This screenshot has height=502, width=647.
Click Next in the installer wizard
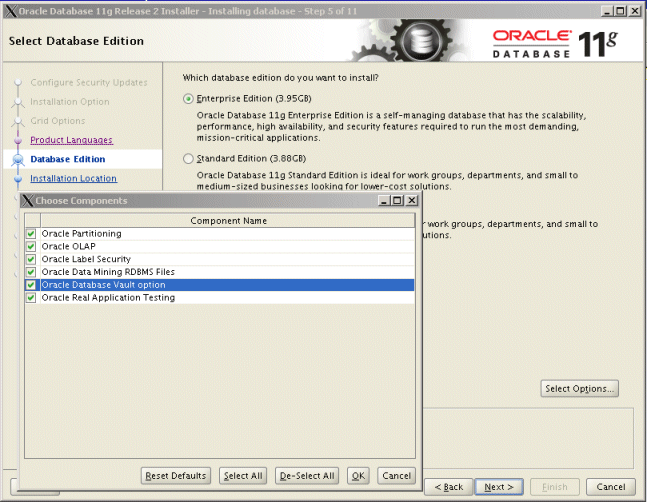tap(499, 487)
